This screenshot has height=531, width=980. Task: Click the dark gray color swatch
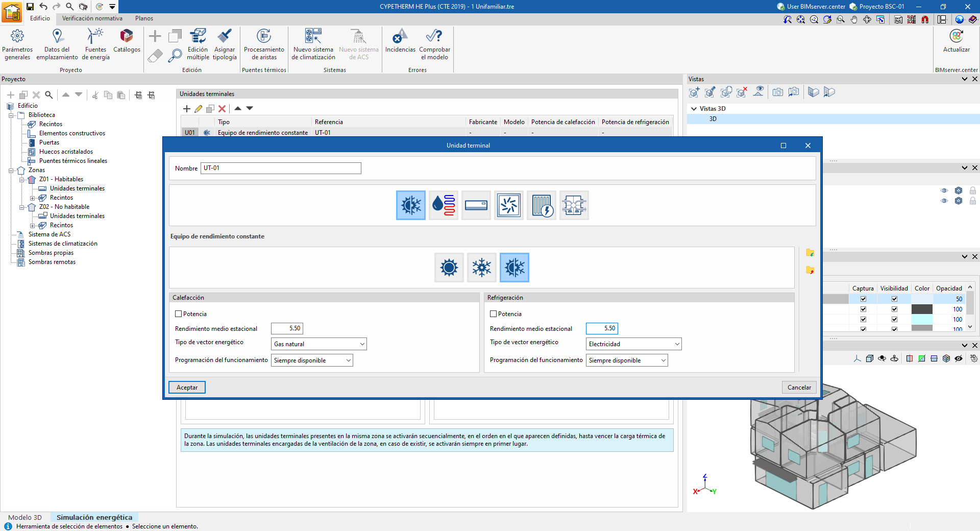[922, 309]
